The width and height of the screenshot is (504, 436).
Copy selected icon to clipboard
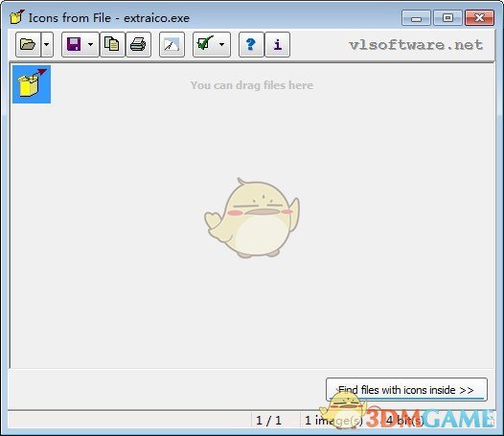112,44
